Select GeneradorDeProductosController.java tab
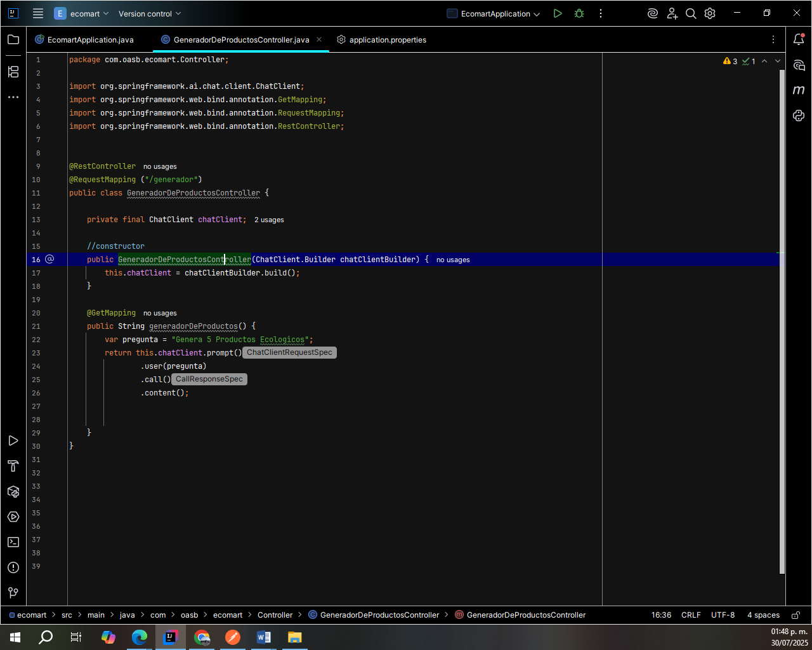The image size is (812, 650). click(x=241, y=39)
